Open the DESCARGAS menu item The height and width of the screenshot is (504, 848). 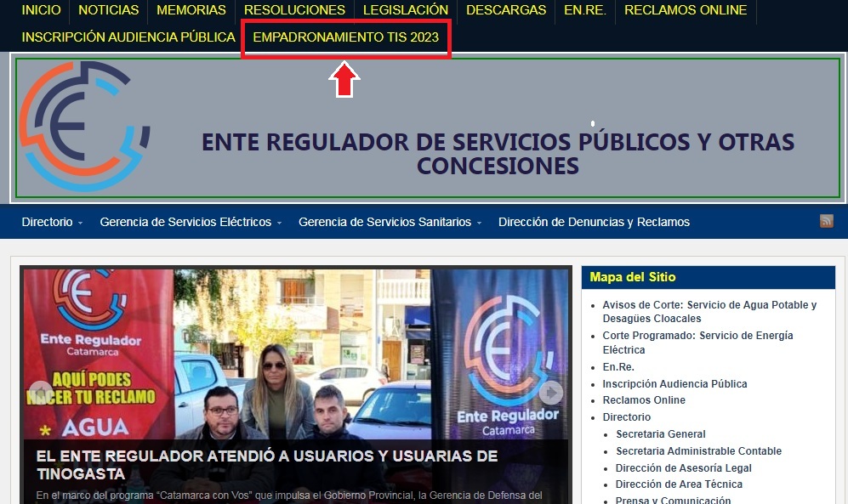tap(506, 10)
